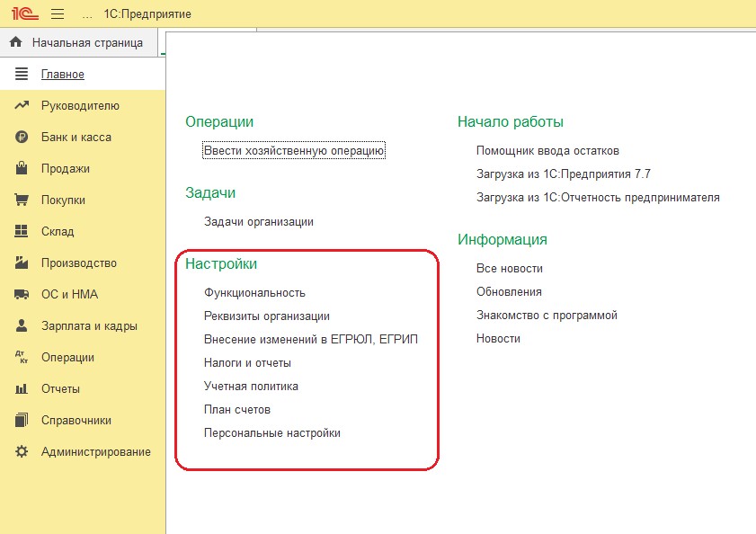
Task: Click the Справочники books icon
Action: (22, 420)
